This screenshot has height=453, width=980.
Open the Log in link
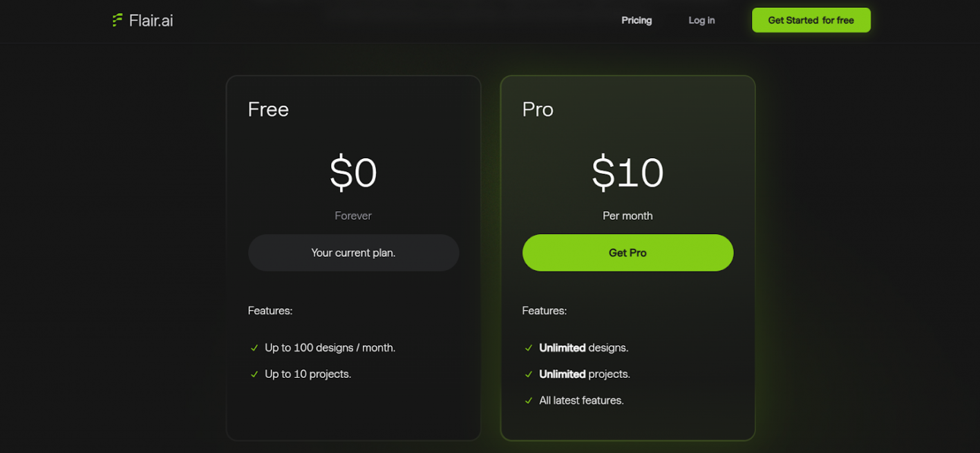[701, 21]
